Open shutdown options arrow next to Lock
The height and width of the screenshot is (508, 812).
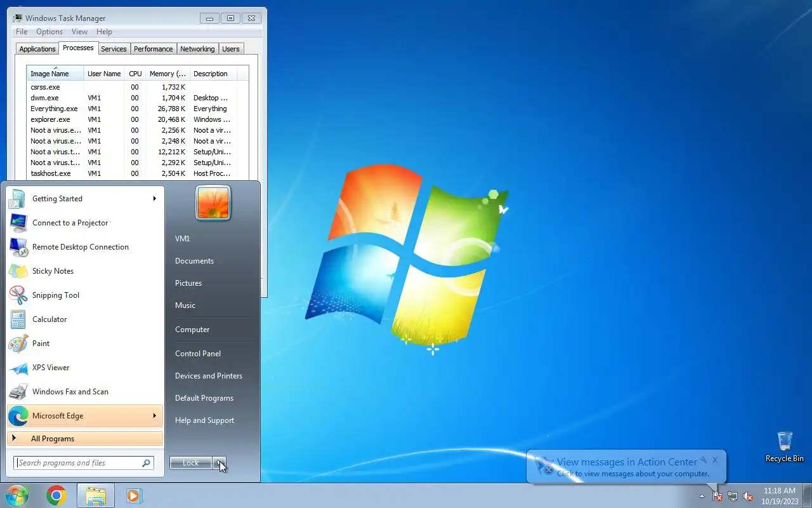pyautogui.click(x=219, y=463)
